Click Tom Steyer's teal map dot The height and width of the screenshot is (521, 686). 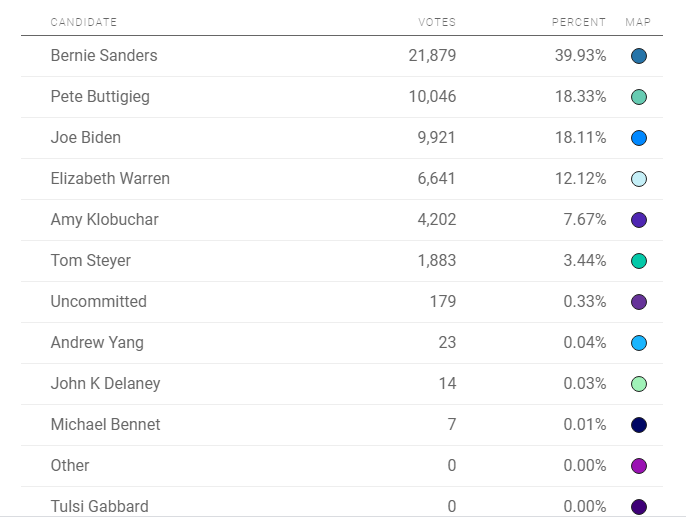(x=639, y=261)
